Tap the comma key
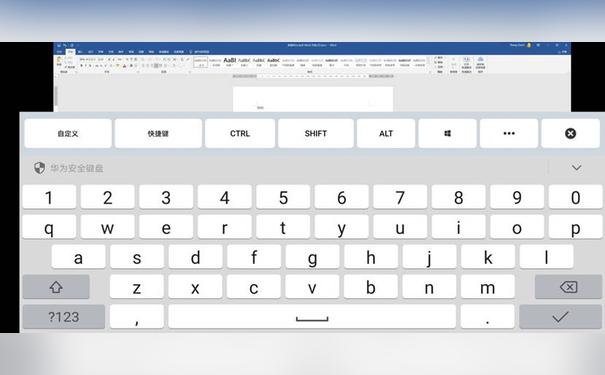The height and width of the screenshot is (375, 605). pos(137,317)
